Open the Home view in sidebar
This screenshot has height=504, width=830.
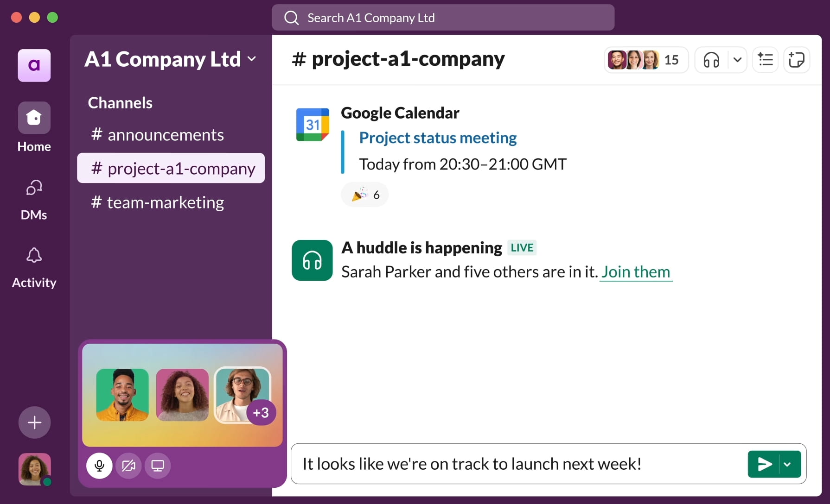coord(34,118)
